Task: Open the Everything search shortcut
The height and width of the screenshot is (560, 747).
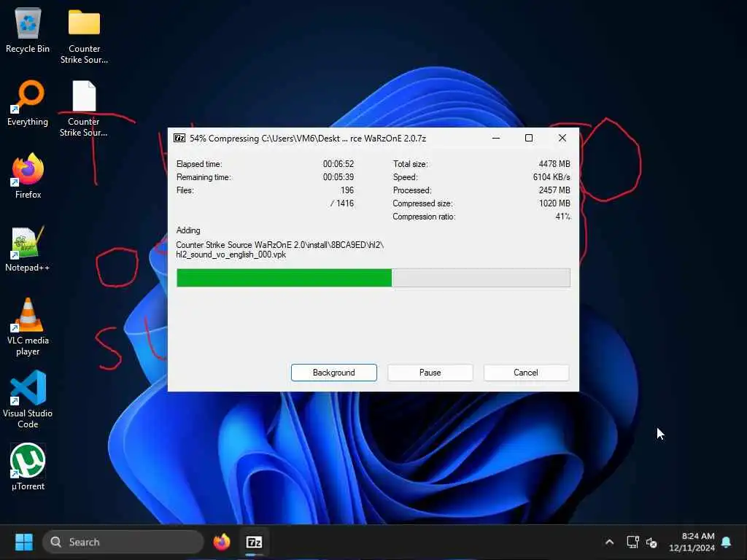Action: (28, 104)
